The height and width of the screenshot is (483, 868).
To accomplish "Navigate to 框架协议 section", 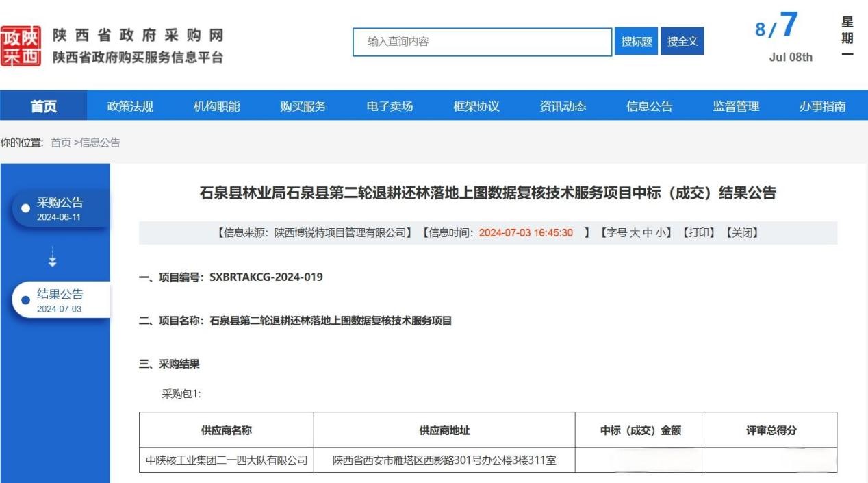I will pyautogui.click(x=476, y=106).
